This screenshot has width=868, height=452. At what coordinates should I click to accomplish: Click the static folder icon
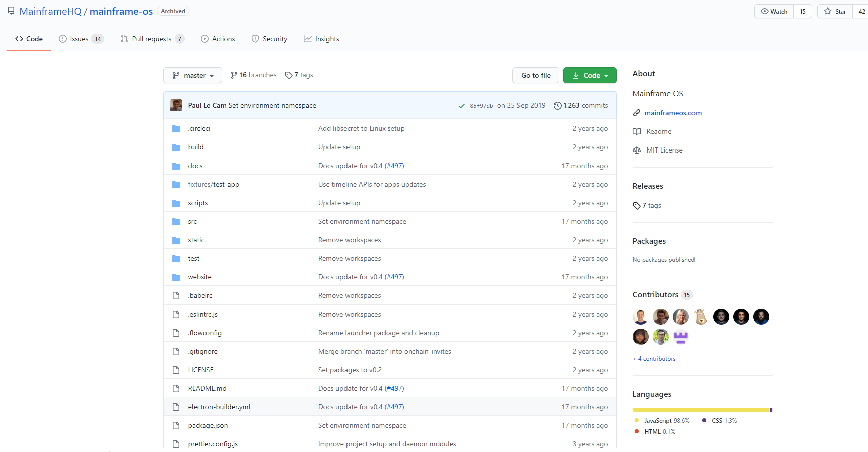[176, 240]
